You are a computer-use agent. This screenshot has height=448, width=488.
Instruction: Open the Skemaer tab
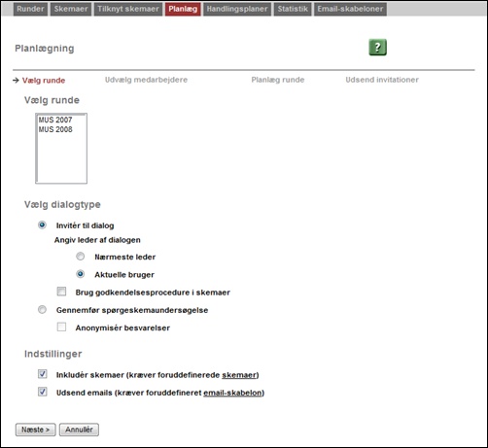click(x=71, y=9)
